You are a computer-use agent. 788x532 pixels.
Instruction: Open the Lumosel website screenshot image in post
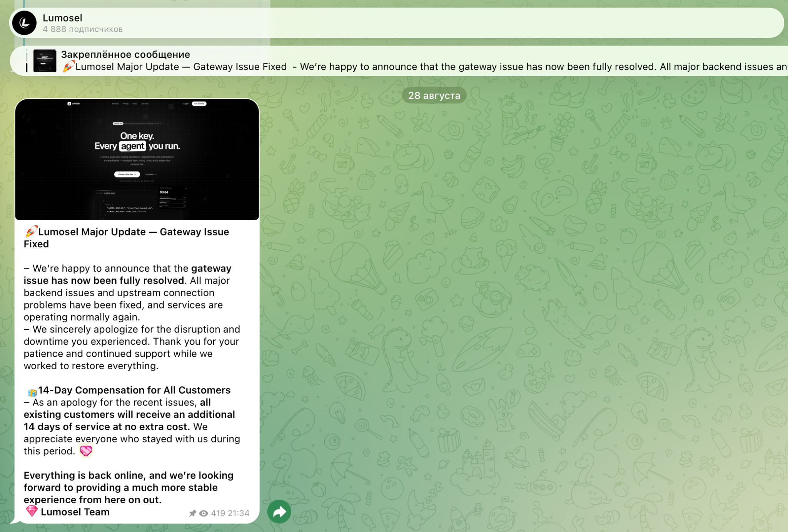click(137, 159)
